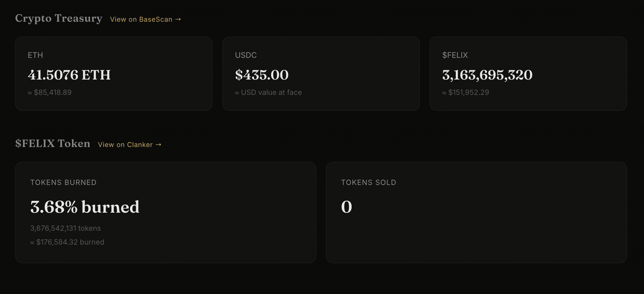The width and height of the screenshot is (644, 294).
Task: Click the 0 value under Tokens Sold
Action: tap(347, 207)
